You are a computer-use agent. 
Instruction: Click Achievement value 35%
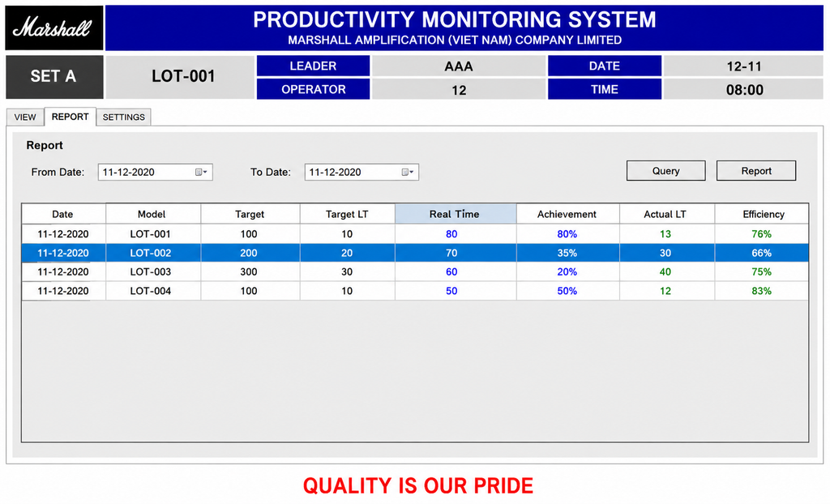point(567,253)
